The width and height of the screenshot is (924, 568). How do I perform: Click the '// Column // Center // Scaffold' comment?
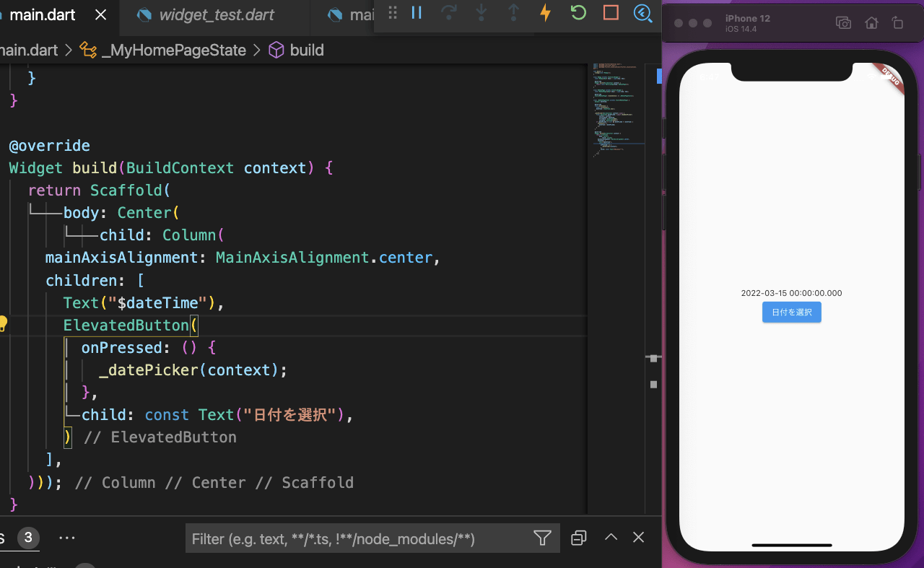214,482
